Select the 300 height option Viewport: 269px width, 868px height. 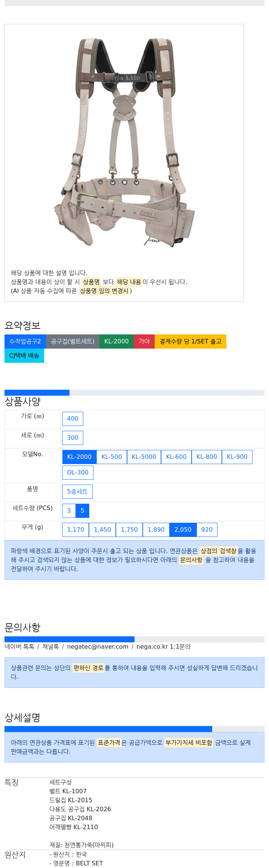tap(73, 438)
